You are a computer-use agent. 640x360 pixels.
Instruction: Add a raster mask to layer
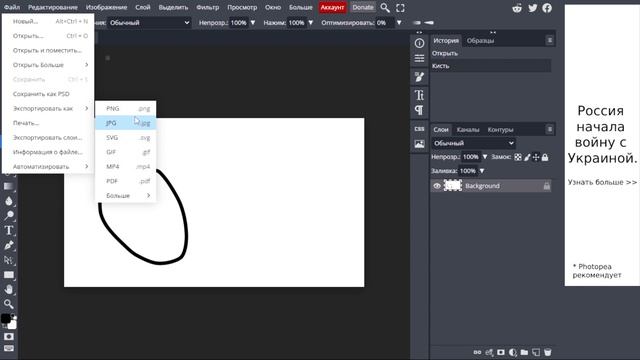501,352
